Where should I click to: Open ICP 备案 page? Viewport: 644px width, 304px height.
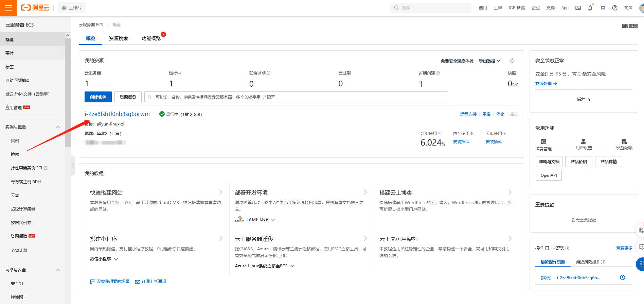517,8
